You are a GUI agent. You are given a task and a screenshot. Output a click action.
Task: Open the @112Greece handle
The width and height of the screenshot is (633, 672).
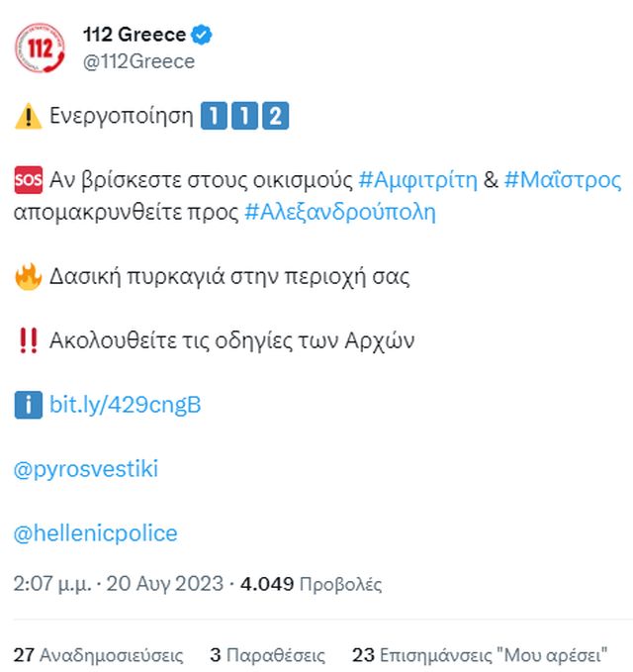139,61
